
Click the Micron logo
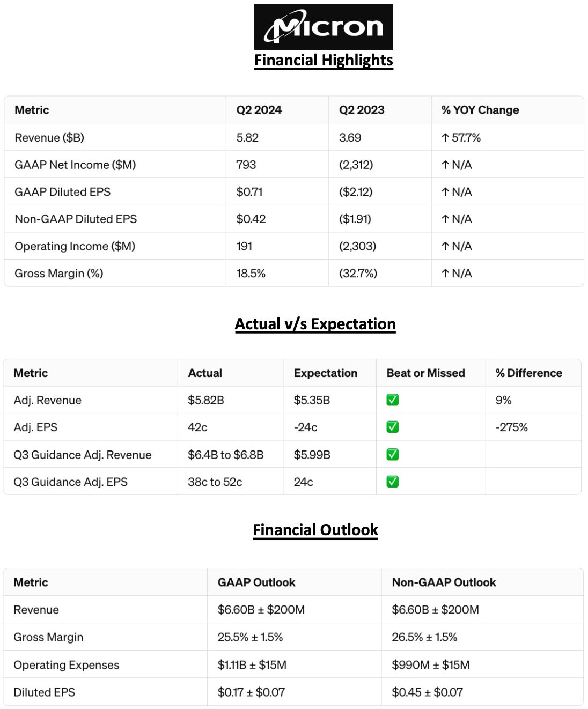(324, 27)
